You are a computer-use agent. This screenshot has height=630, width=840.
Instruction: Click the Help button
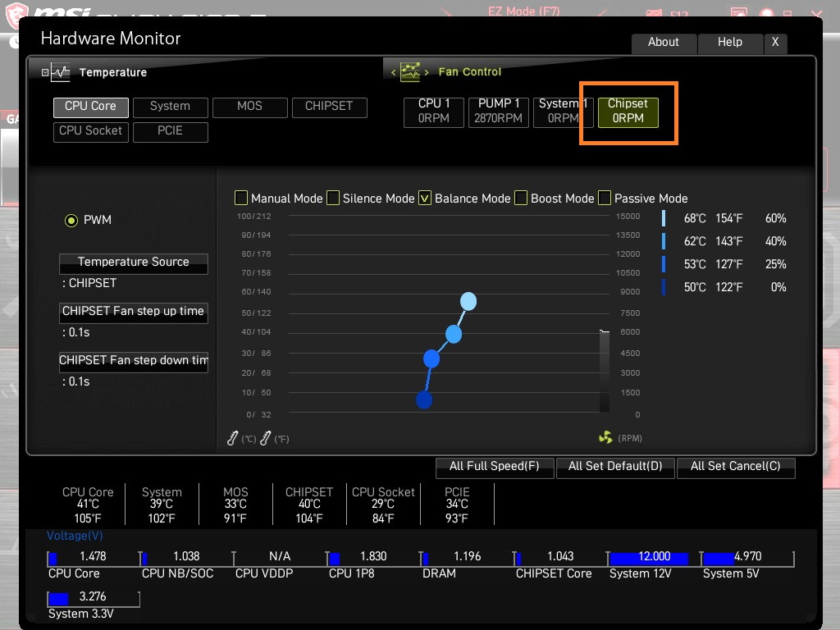coord(730,43)
